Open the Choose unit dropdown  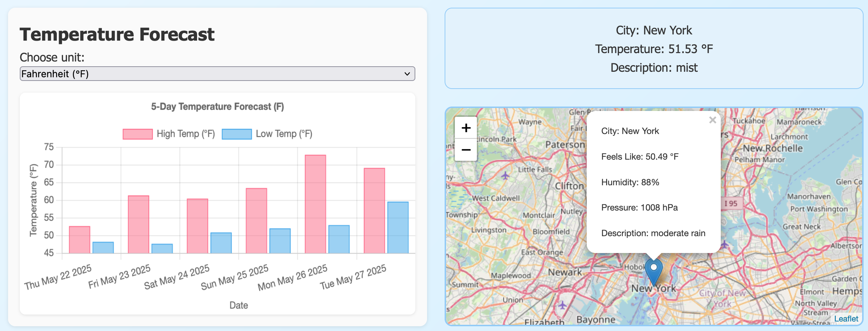[x=217, y=74]
